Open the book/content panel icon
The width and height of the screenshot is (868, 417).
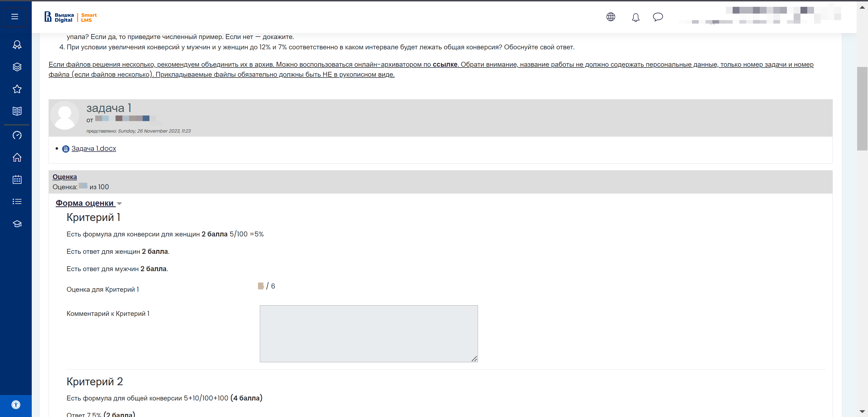[16, 111]
